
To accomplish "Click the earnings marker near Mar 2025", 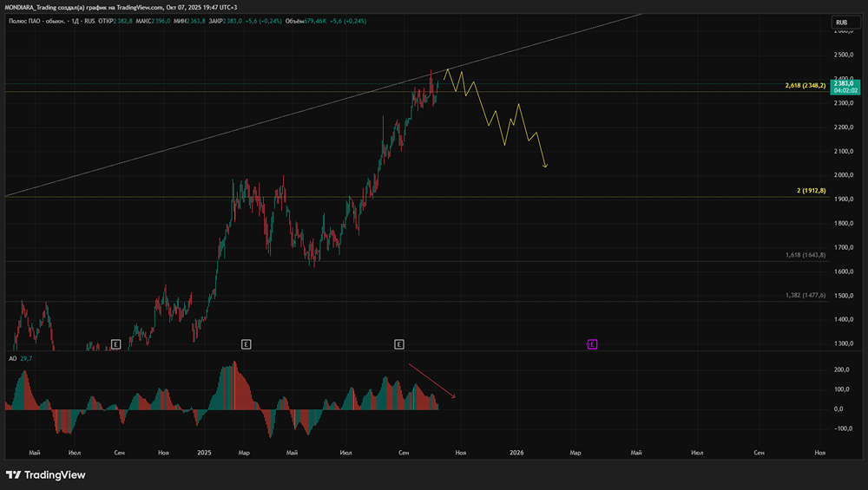I will [247, 344].
